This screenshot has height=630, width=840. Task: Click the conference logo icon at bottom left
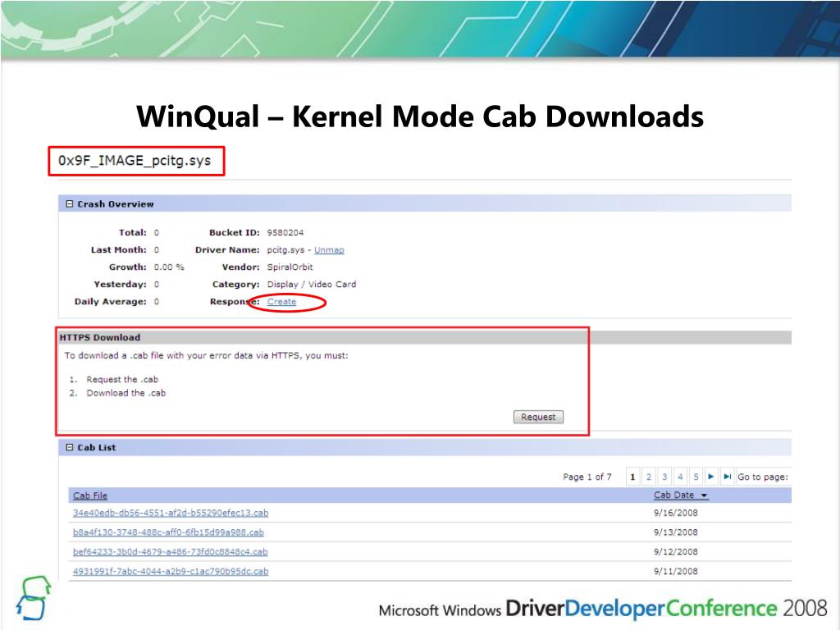[33, 598]
